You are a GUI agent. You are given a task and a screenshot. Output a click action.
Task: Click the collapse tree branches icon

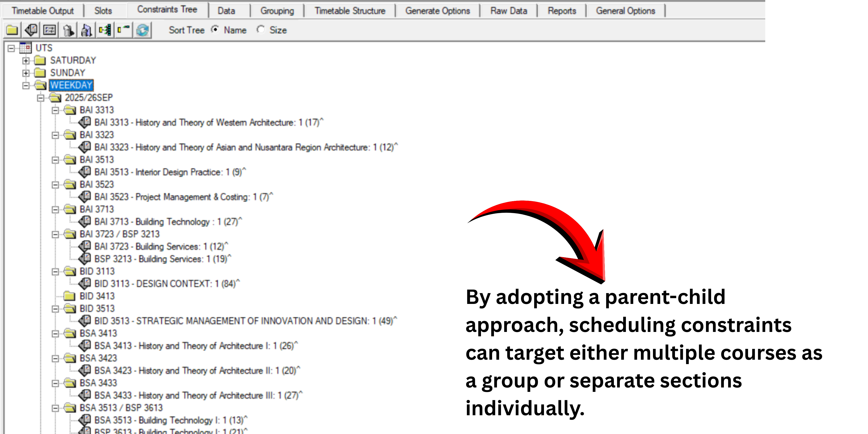click(123, 30)
